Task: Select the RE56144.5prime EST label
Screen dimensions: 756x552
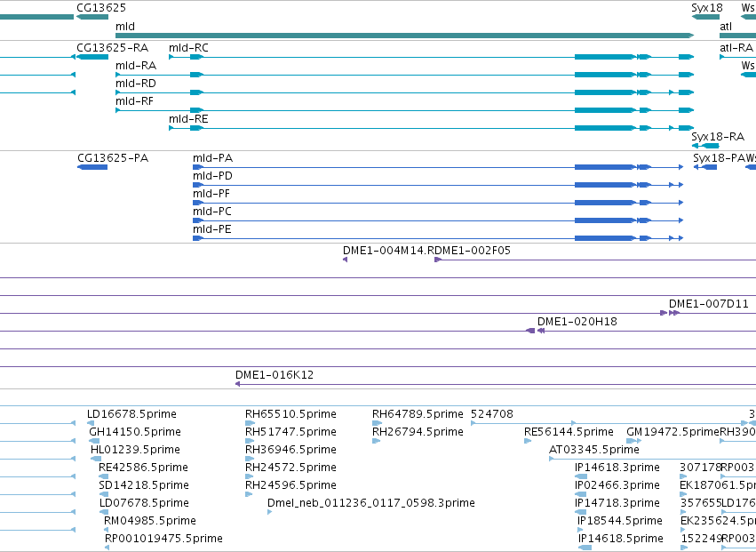Action: (x=569, y=432)
